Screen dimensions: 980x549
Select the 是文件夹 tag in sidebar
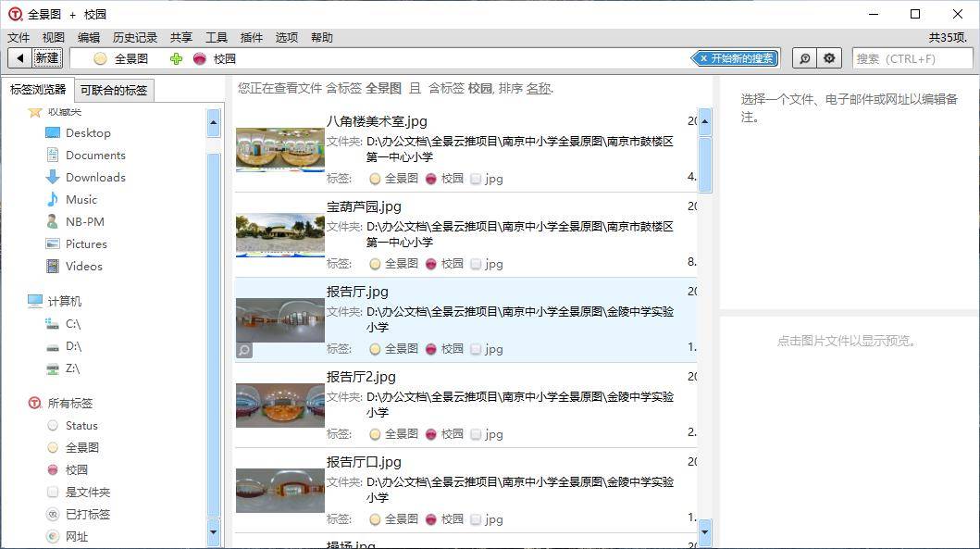[87, 493]
